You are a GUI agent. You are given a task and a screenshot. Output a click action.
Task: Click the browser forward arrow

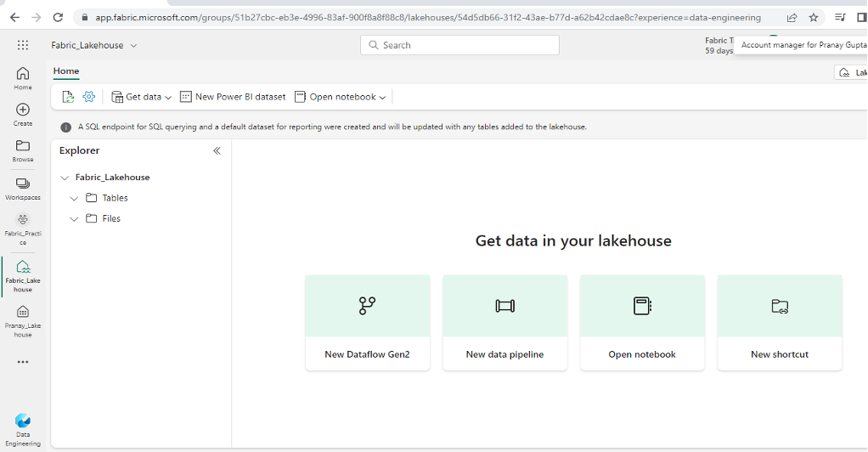pyautogui.click(x=36, y=17)
